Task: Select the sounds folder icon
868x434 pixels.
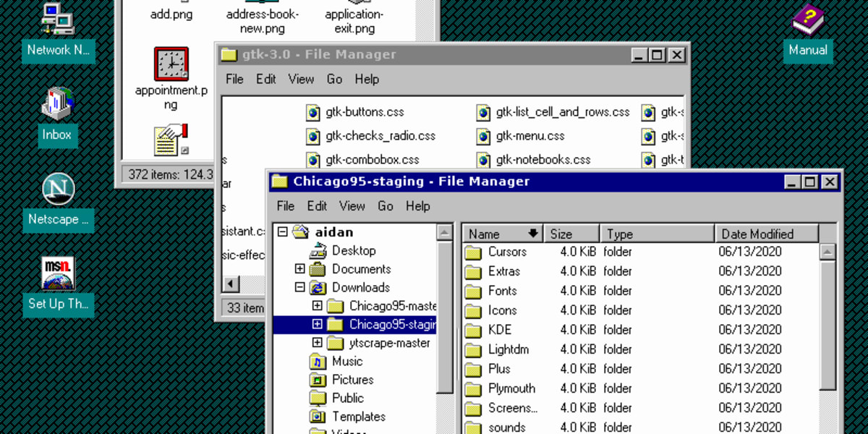Action: click(x=473, y=427)
